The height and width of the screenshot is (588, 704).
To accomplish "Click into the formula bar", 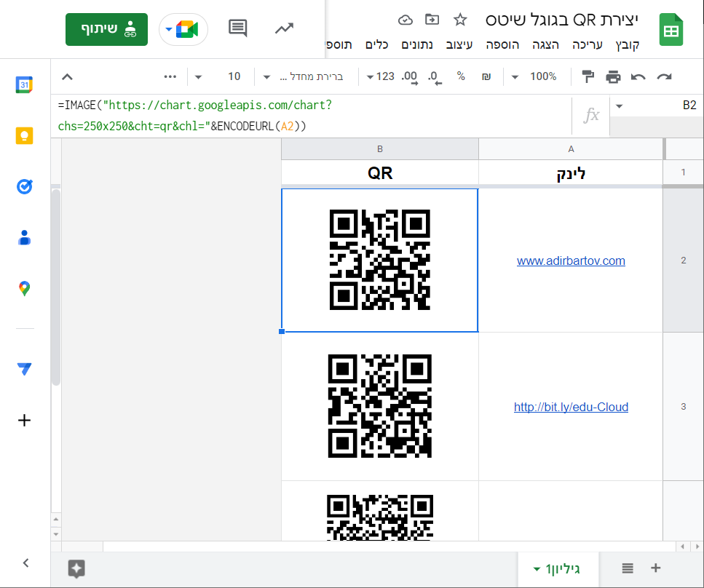I will [315, 116].
